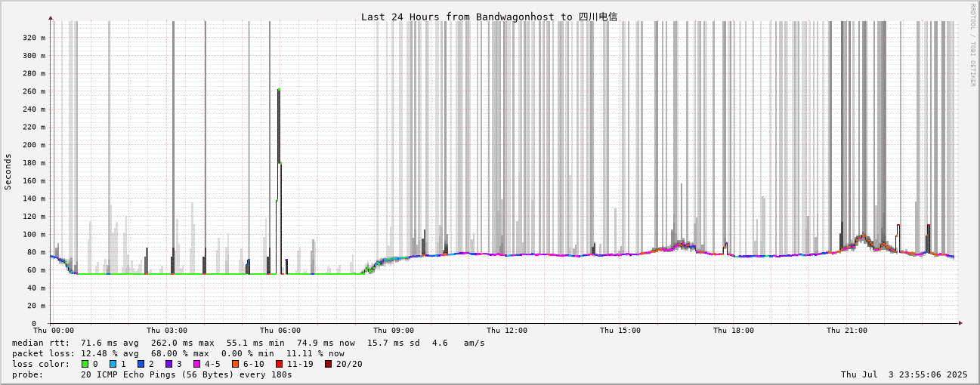Click the 'packet loss:' row label
The width and height of the screenshot is (980, 385).
(x=44, y=353)
